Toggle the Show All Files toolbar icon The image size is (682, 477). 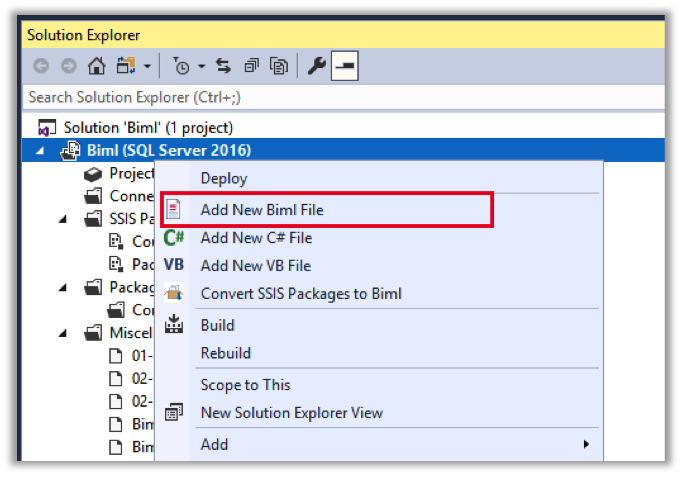tap(279, 66)
